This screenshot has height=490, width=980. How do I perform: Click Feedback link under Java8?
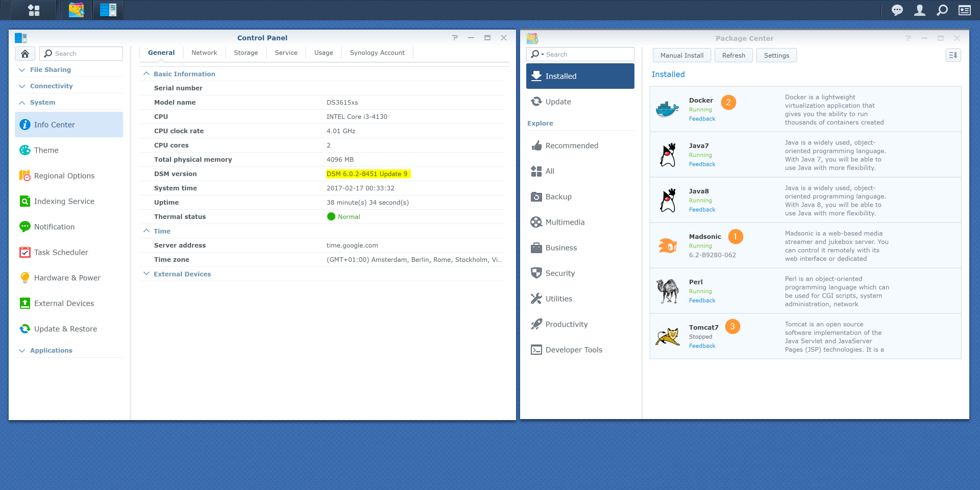702,209
